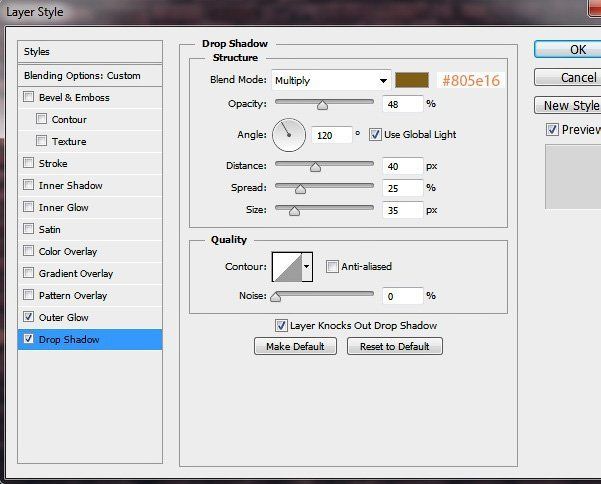Uncheck the Outer Glow effect
Image resolution: width=601 pixels, height=484 pixels.
(x=28, y=317)
